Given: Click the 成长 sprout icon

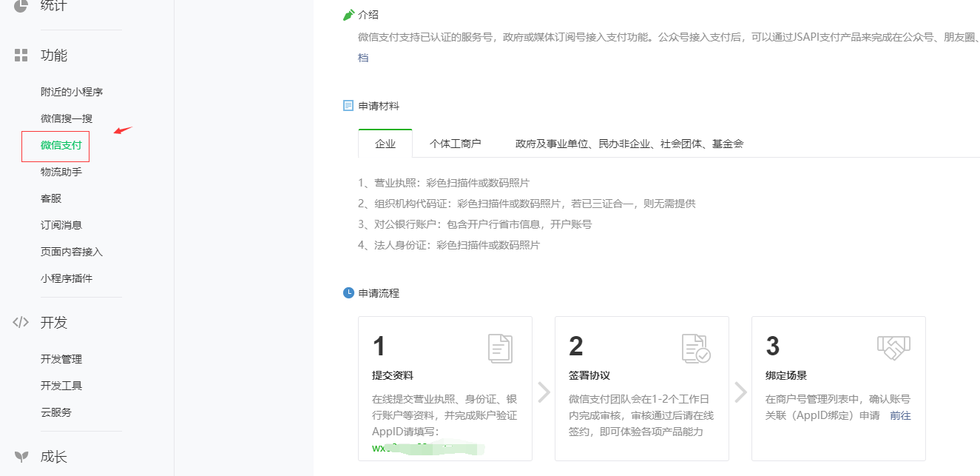Looking at the screenshot, I should (x=21, y=456).
